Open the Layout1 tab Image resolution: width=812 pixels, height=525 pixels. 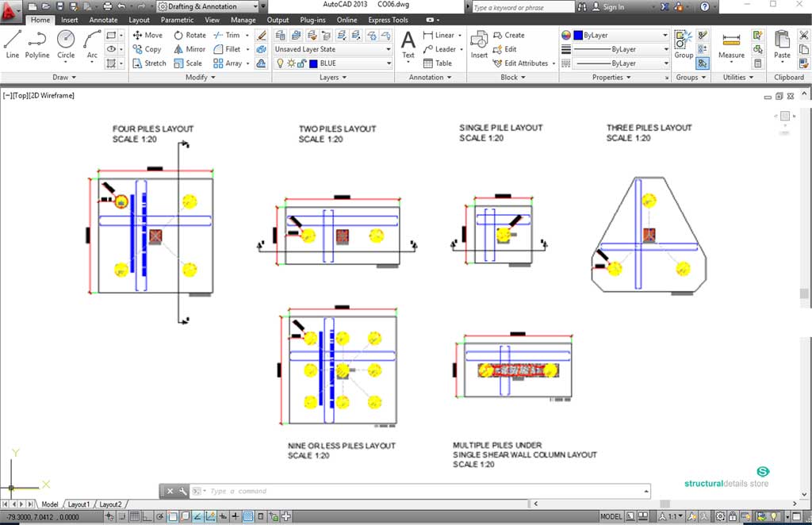pos(79,504)
